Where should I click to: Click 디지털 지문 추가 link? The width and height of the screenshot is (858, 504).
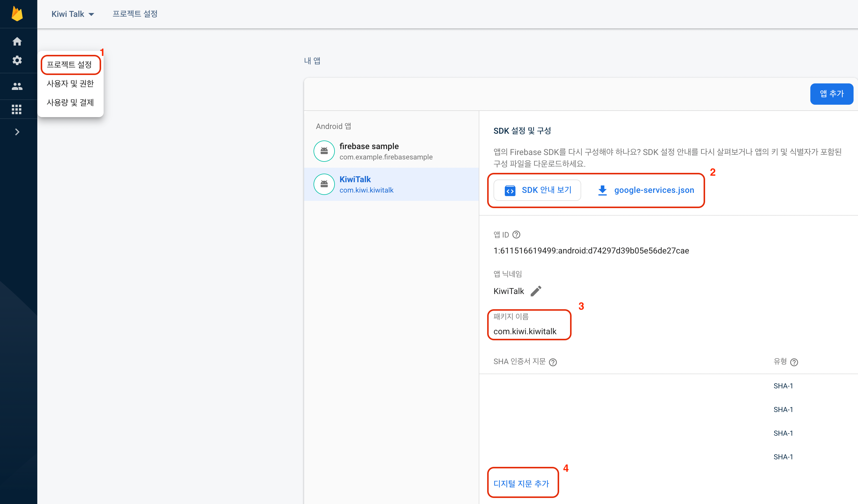tap(521, 484)
